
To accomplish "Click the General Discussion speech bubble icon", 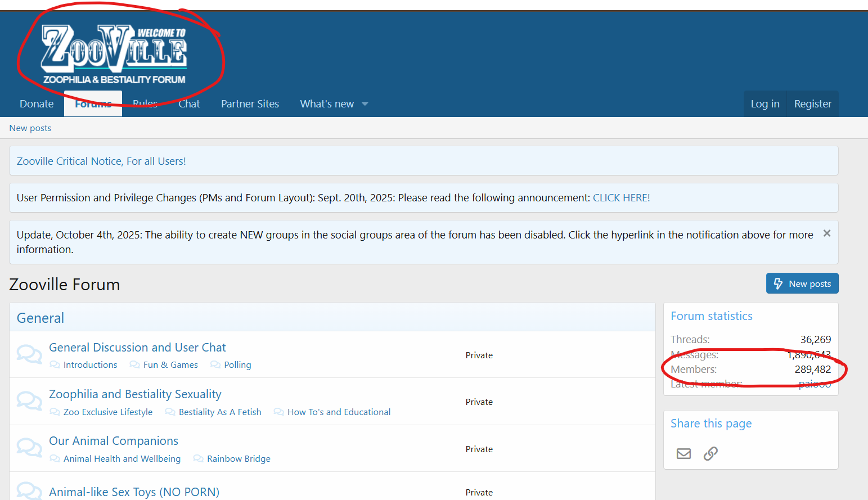I will (29, 354).
